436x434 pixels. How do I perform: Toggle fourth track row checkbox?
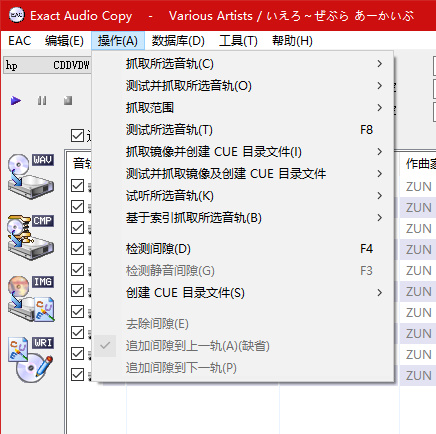77,249
